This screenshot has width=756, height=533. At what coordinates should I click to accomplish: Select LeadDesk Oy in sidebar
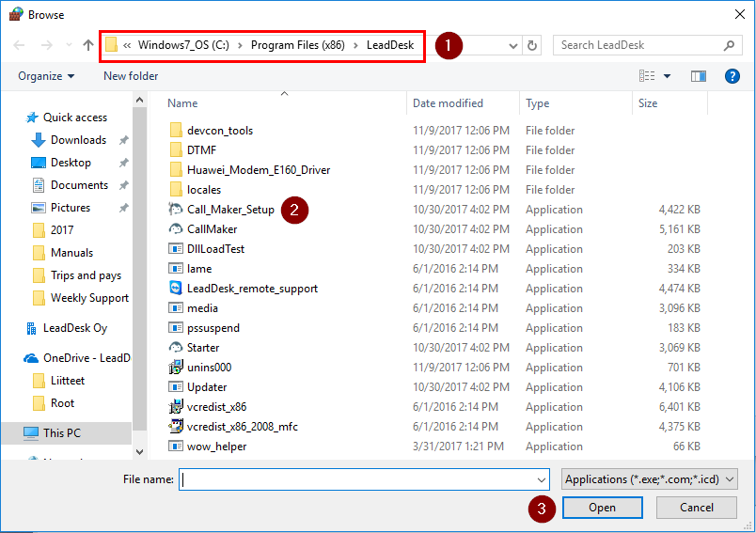74,328
